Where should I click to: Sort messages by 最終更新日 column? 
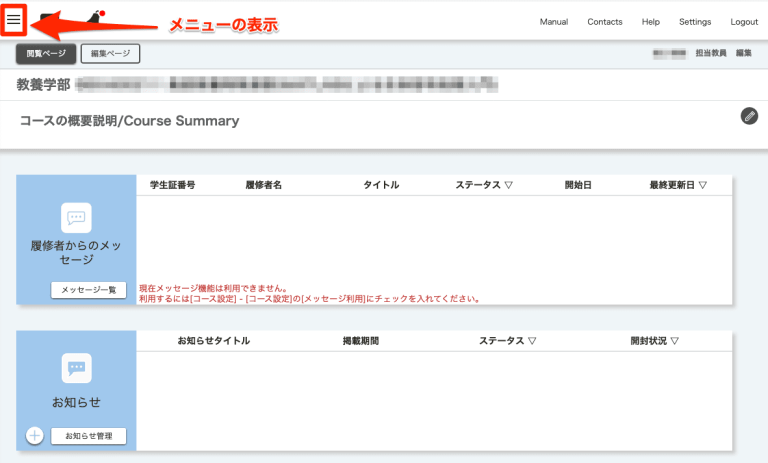678,185
